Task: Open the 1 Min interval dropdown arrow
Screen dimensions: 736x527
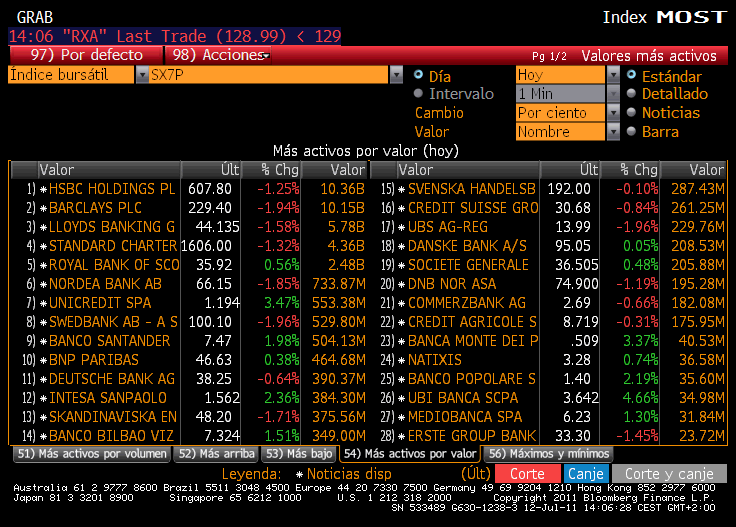Action: pos(613,94)
